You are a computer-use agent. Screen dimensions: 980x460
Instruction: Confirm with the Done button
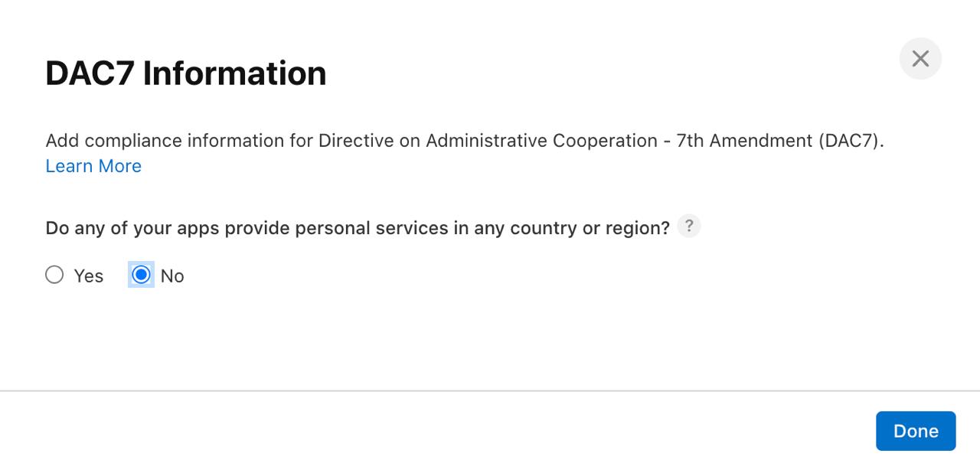pos(916,431)
